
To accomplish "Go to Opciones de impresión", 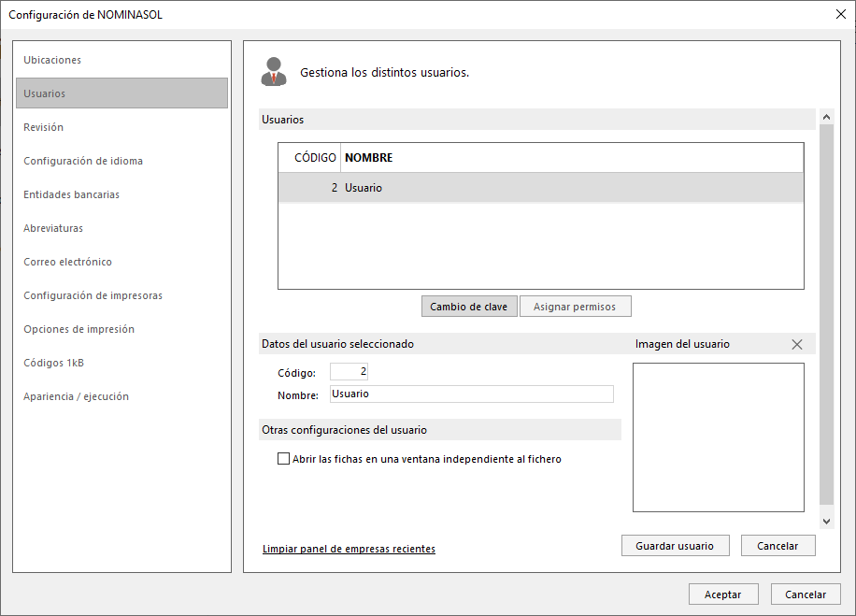I will (x=79, y=329).
